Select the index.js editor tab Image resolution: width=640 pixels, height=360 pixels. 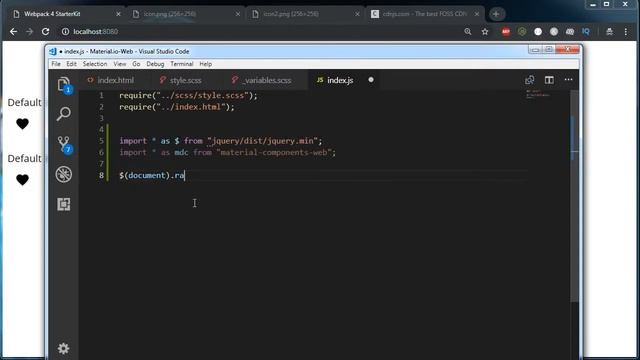(340, 80)
